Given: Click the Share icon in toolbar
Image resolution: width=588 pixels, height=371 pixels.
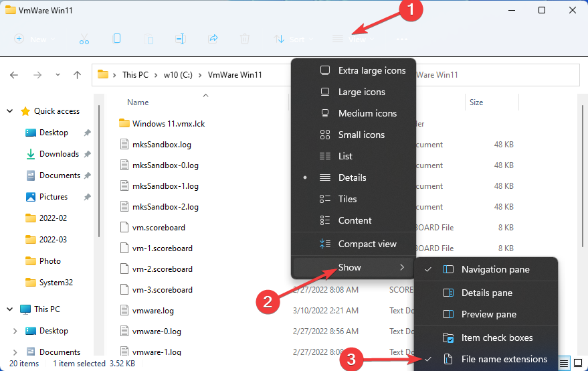Looking at the screenshot, I should (x=213, y=39).
